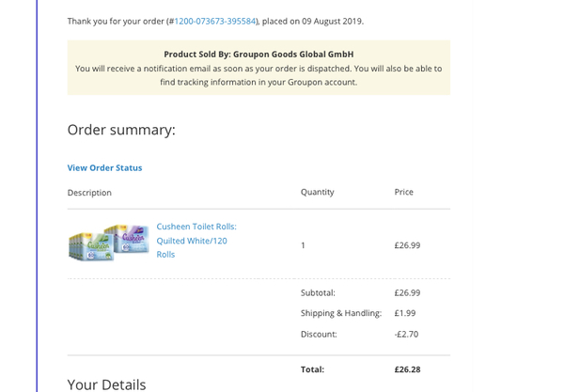The width and height of the screenshot is (564, 392).
Task: Click the Quantity column header
Action: (x=317, y=192)
